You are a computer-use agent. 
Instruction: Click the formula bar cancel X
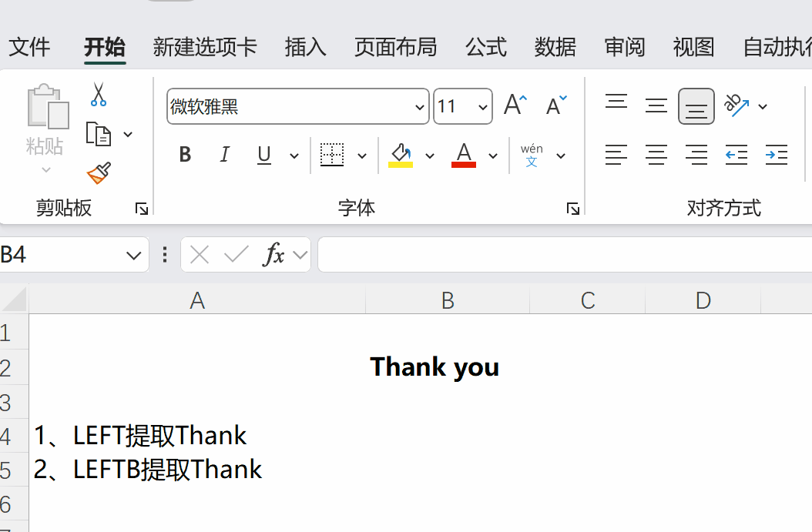point(200,255)
